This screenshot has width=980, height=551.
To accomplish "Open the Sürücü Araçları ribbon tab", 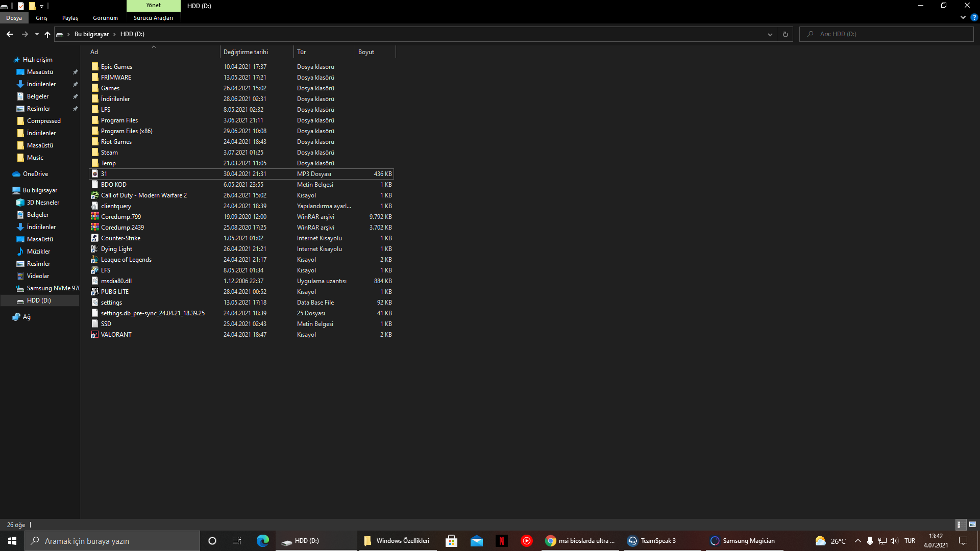I will (153, 18).
